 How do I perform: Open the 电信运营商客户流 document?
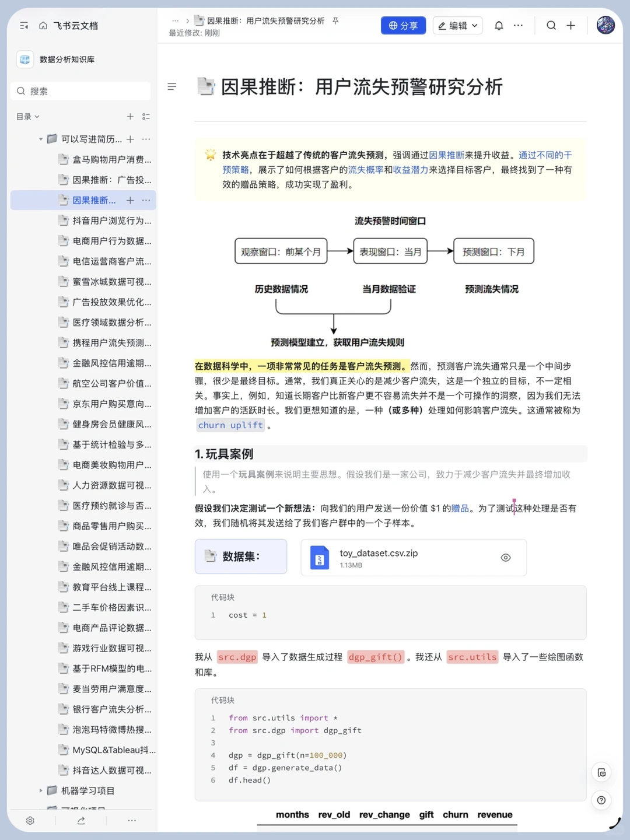[106, 261]
